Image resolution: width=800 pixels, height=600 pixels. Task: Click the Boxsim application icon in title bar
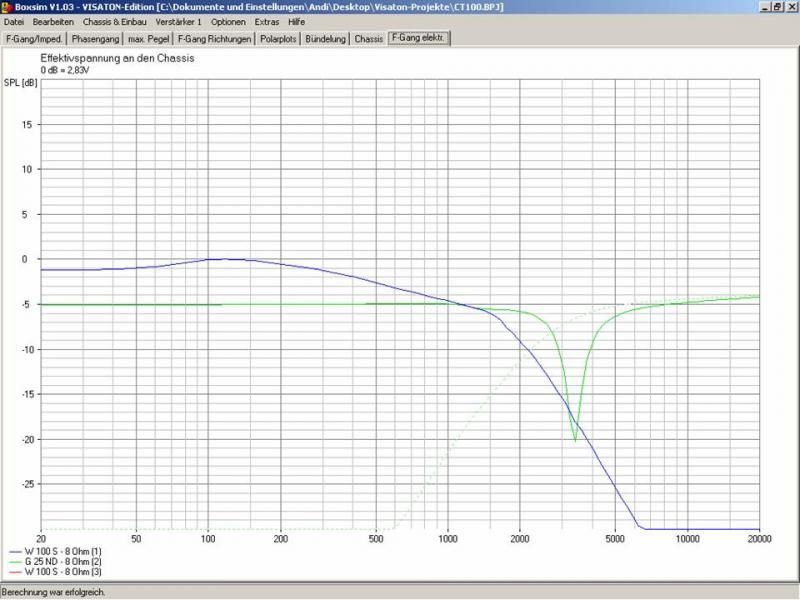coord(7,6)
